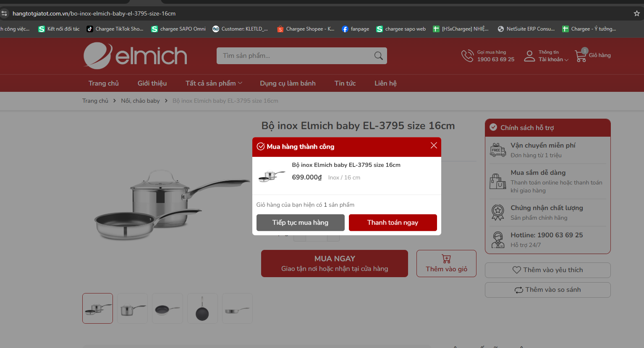Click Tiếp tục mua hàng button

click(301, 223)
